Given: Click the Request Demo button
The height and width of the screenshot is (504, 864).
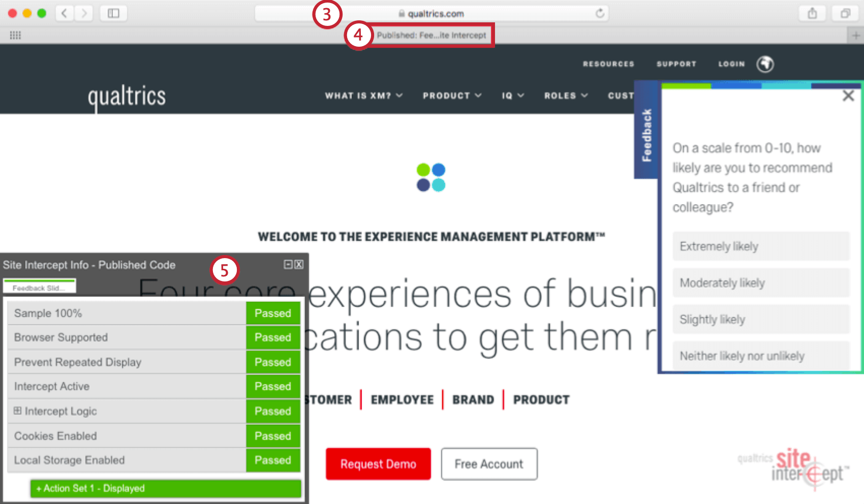Looking at the screenshot, I should coord(378,464).
